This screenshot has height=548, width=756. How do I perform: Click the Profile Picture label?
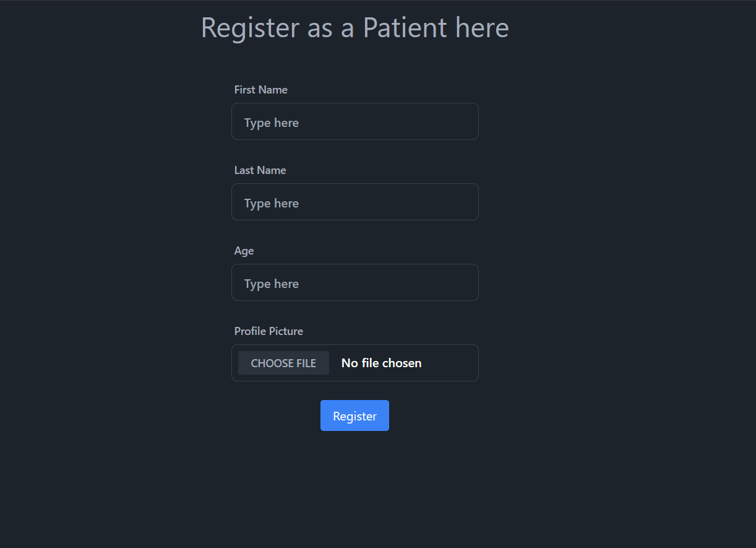(268, 331)
